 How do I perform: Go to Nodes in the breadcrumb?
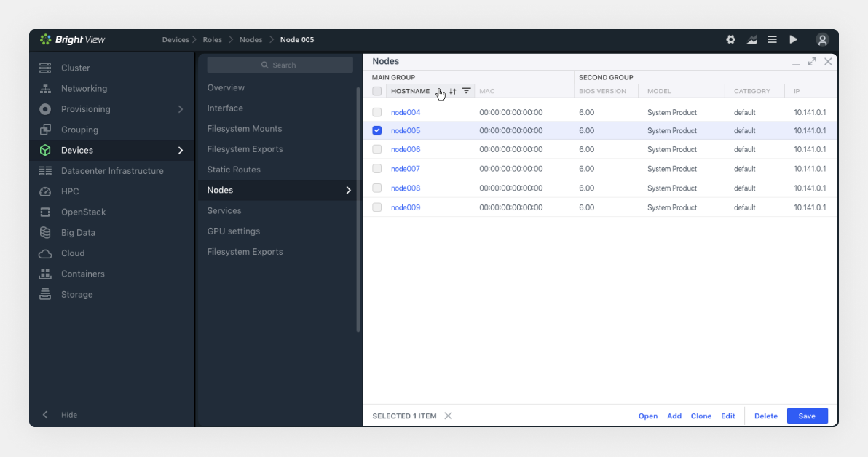(x=250, y=40)
